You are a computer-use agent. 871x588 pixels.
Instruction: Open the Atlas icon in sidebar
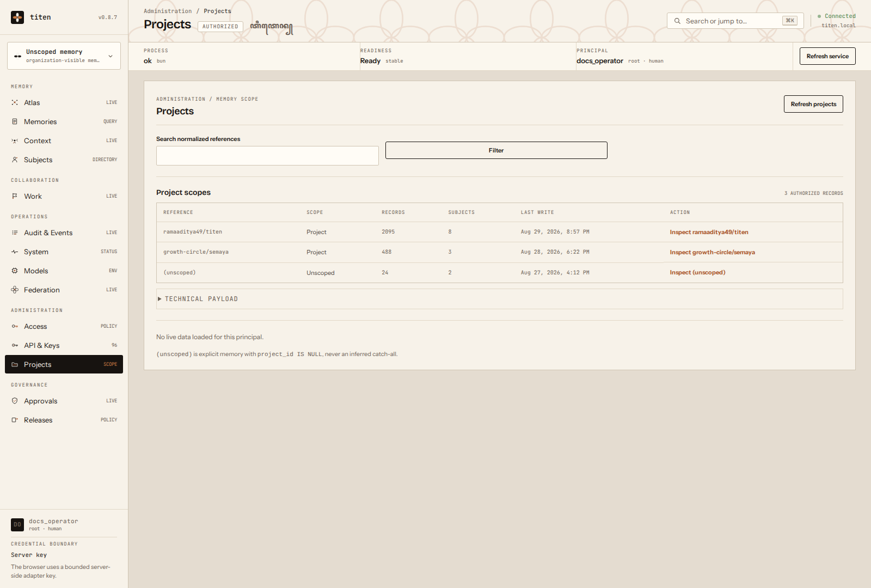[x=15, y=102]
